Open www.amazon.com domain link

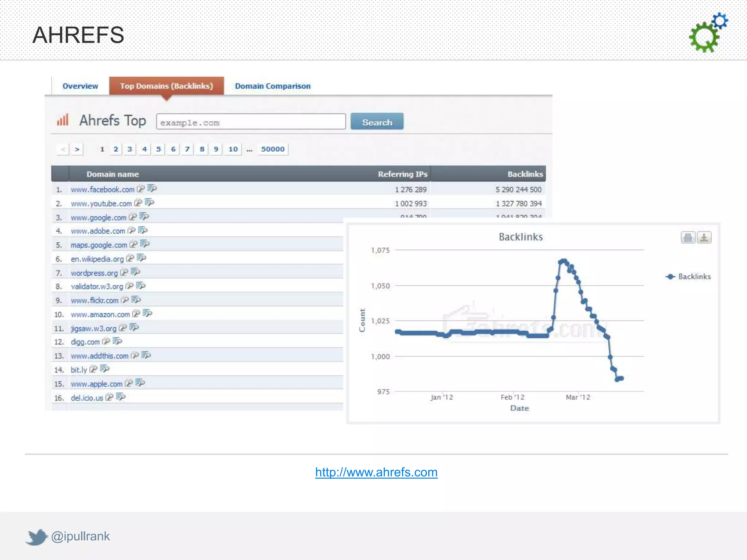(100, 315)
